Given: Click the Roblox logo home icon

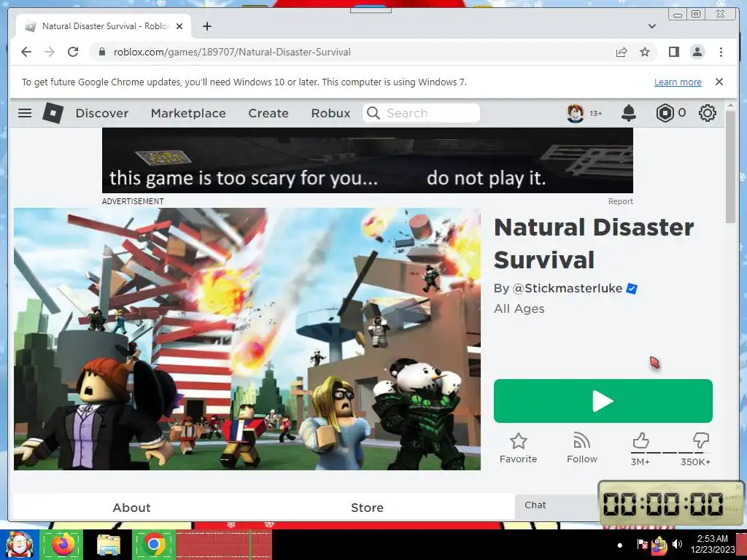Looking at the screenshot, I should tap(53, 113).
